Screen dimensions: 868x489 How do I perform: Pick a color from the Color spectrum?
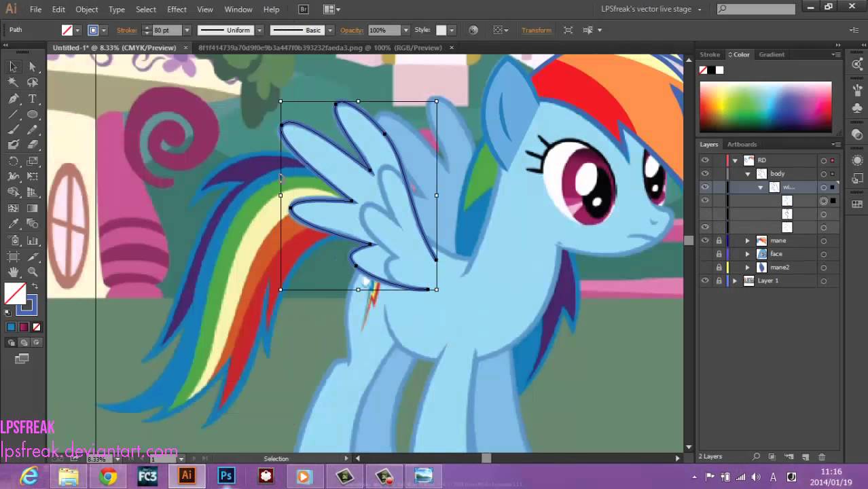[x=765, y=107]
